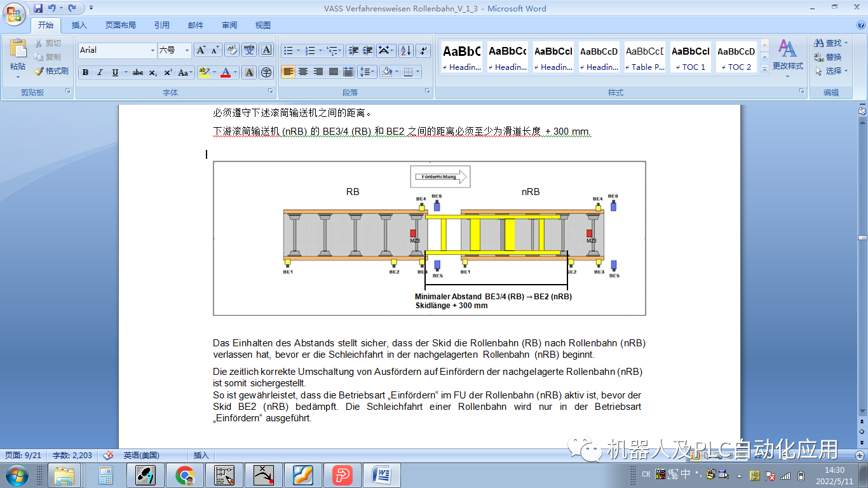This screenshot has width=868, height=488.
Task: Switch to the 插入 ribbon tab
Action: (x=80, y=25)
